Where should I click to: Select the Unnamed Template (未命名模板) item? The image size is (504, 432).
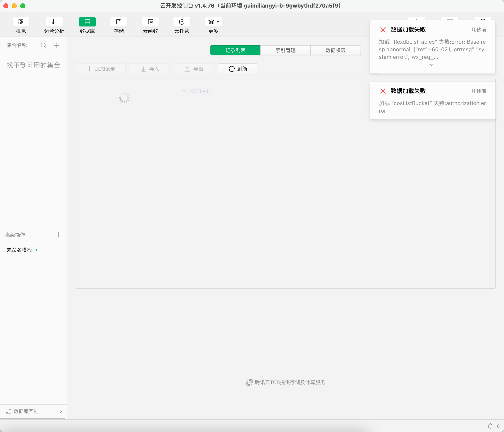coord(20,250)
